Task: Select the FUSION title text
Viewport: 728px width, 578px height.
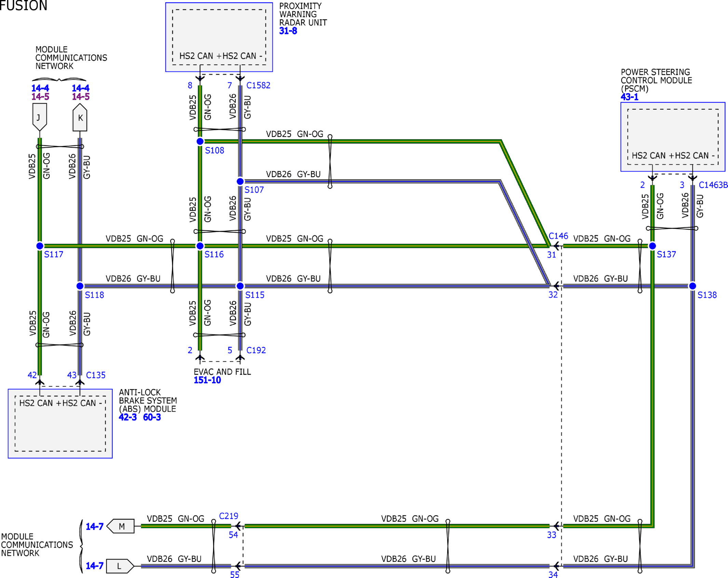Action: pyautogui.click(x=23, y=5)
